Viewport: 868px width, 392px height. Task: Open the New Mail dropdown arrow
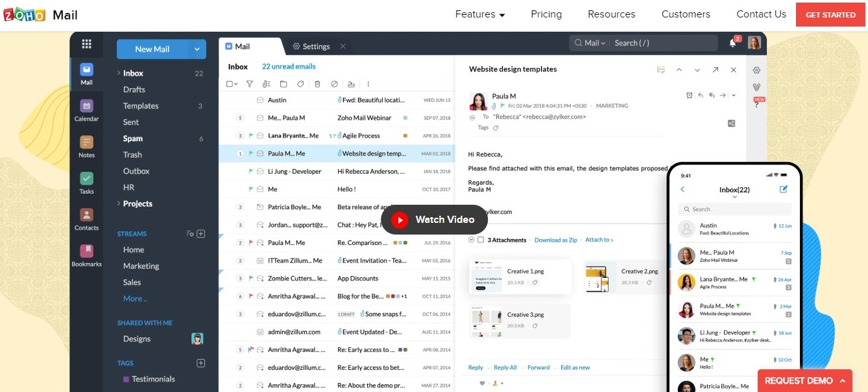click(197, 49)
